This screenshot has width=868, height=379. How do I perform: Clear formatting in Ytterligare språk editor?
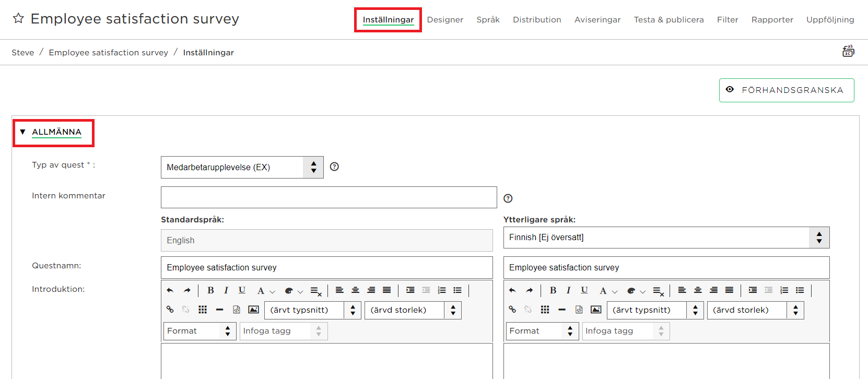659,291
